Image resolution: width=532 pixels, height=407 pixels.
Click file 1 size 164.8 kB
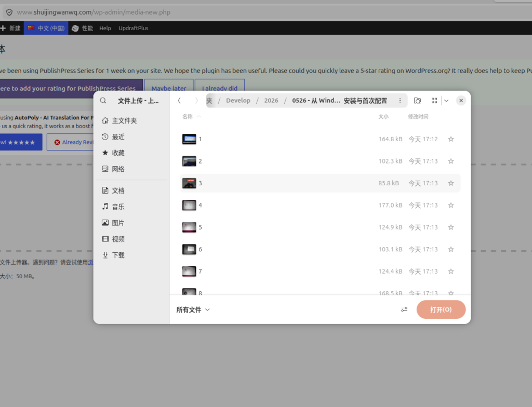[x=390, y=139]
